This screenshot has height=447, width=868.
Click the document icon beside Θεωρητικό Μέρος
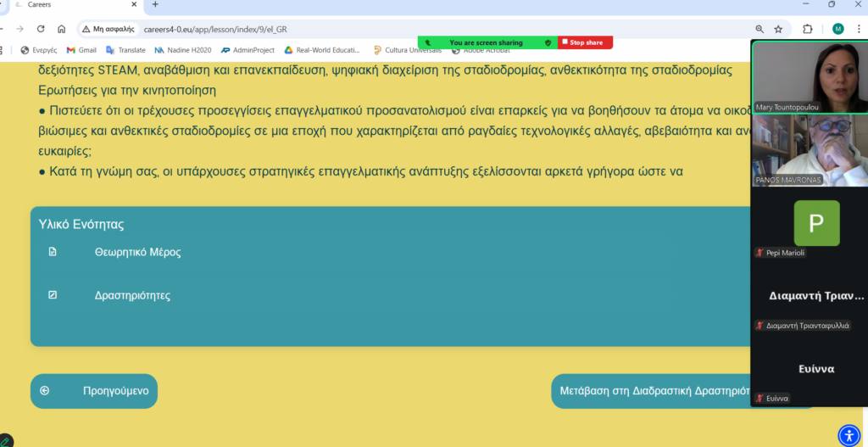click(x=53, y=253)
